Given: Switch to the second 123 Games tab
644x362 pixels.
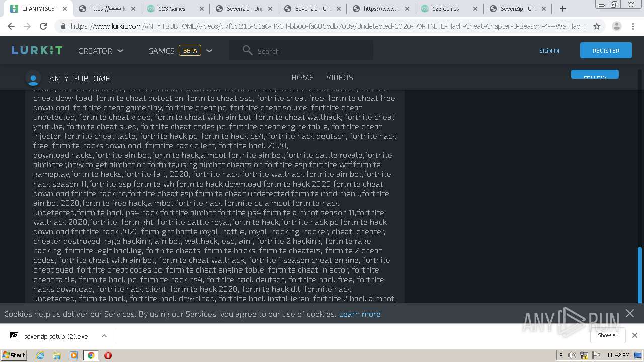Looking at the screenshot, I should click(448, 9).
